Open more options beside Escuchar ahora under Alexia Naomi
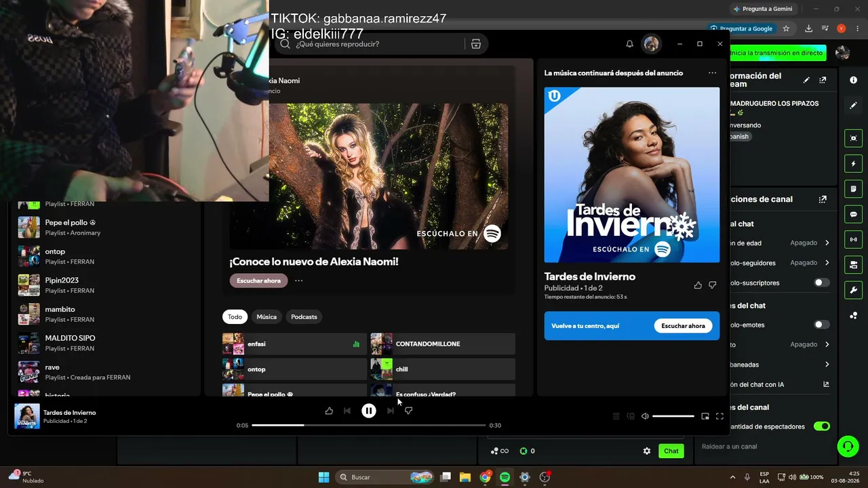The width and height of the screenshot is (868, 488). [298, 281]
